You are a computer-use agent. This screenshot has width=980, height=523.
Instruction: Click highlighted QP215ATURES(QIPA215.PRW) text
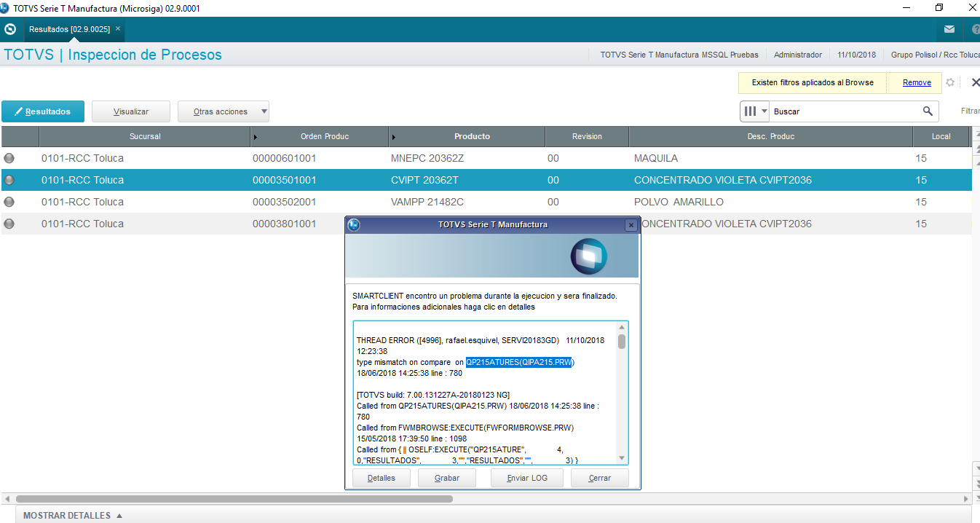tap(520, 362)
